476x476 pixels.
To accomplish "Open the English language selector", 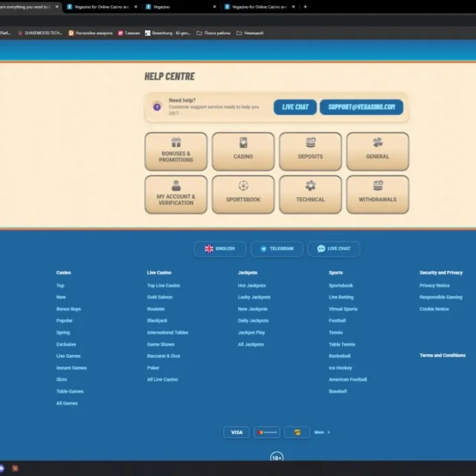I will pyautogui.click(x=220, y=249).
